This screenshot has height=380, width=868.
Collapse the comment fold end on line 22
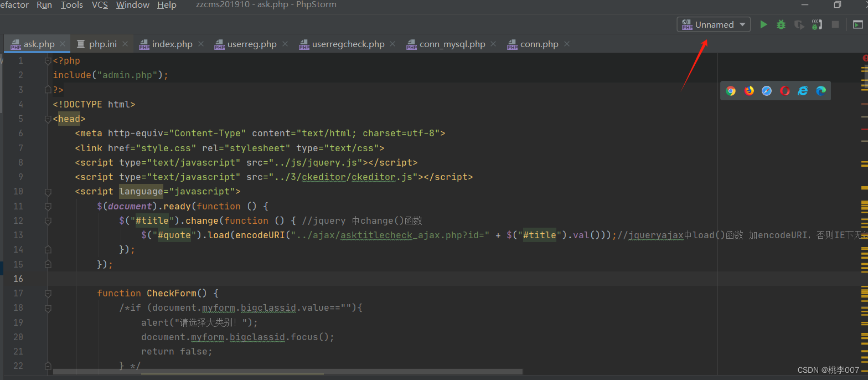48,366
